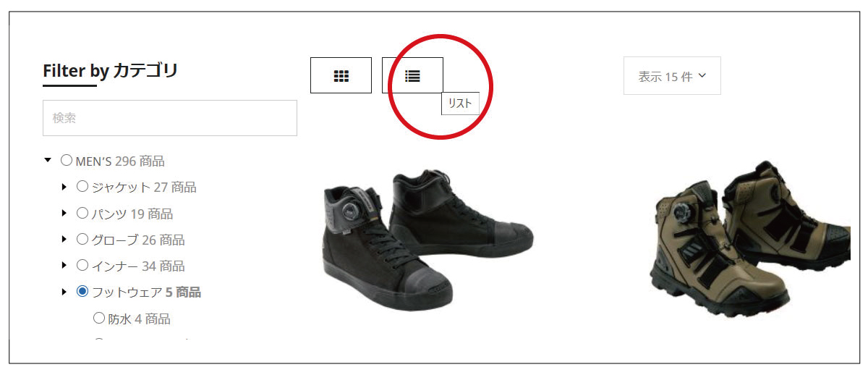Screen dimensions: 868x375
Task: Click the category 検索 search field
Action: (x=170, y=118)
